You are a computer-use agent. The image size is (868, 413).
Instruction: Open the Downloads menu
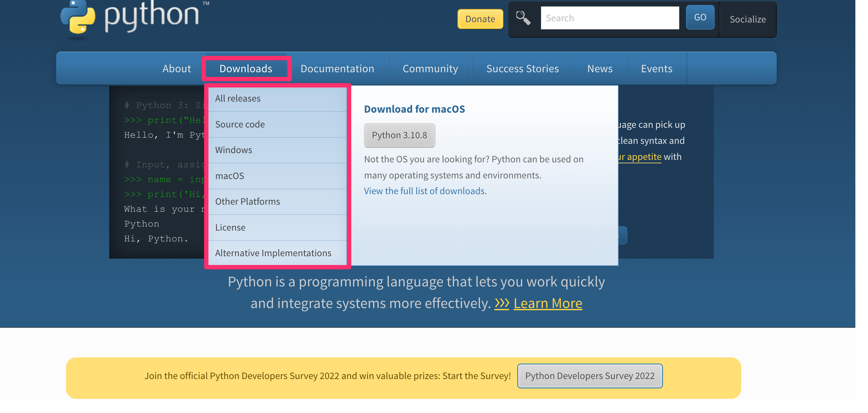(x=246, y=69)
